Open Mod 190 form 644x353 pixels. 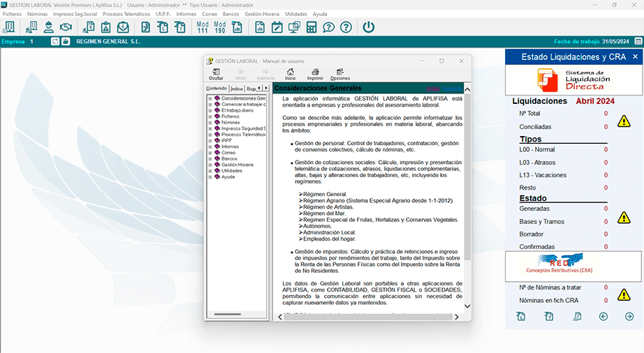(x=220, y=27)
